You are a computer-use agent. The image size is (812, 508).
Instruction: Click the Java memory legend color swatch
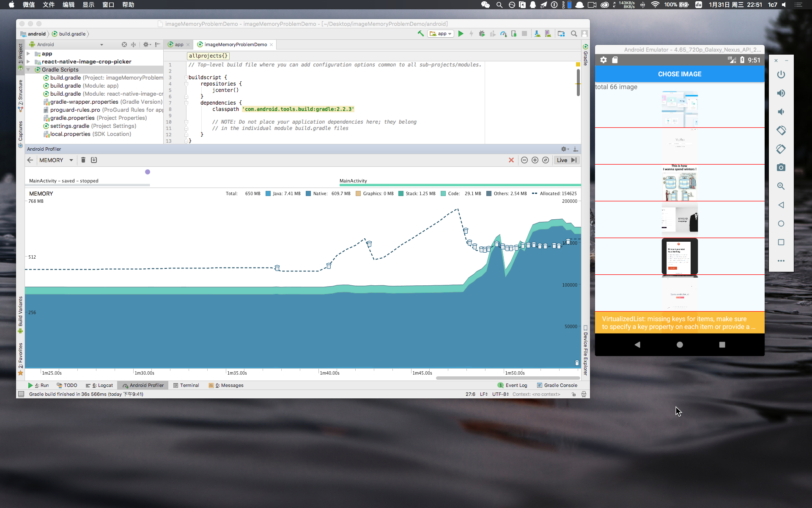point(268,193)
